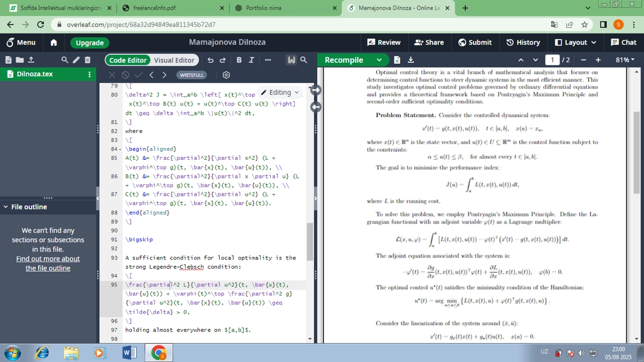
Task: Zoom in the PDF preview
Action: click(598, 60)
